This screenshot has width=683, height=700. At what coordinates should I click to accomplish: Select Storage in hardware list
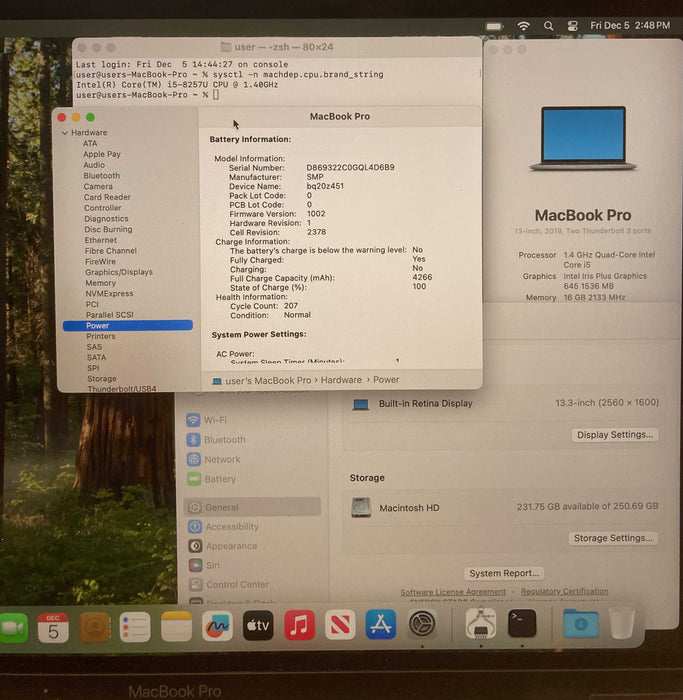(x=102, y=379)
